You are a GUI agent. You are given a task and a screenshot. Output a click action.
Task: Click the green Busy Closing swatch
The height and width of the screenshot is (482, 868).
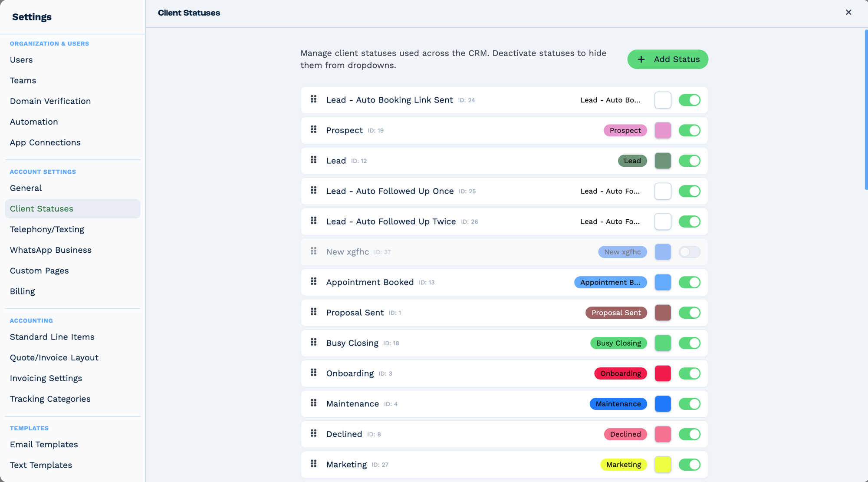(x=663, y=343)
